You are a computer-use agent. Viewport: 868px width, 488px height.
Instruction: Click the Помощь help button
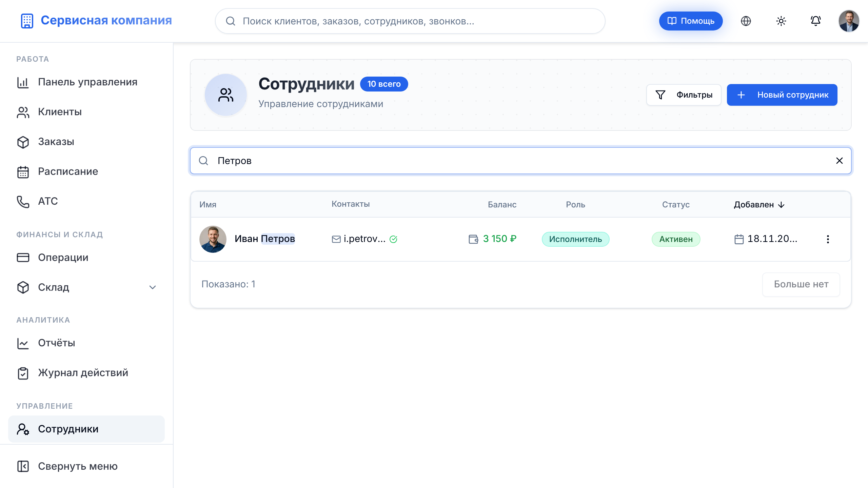tap(691, 21)
